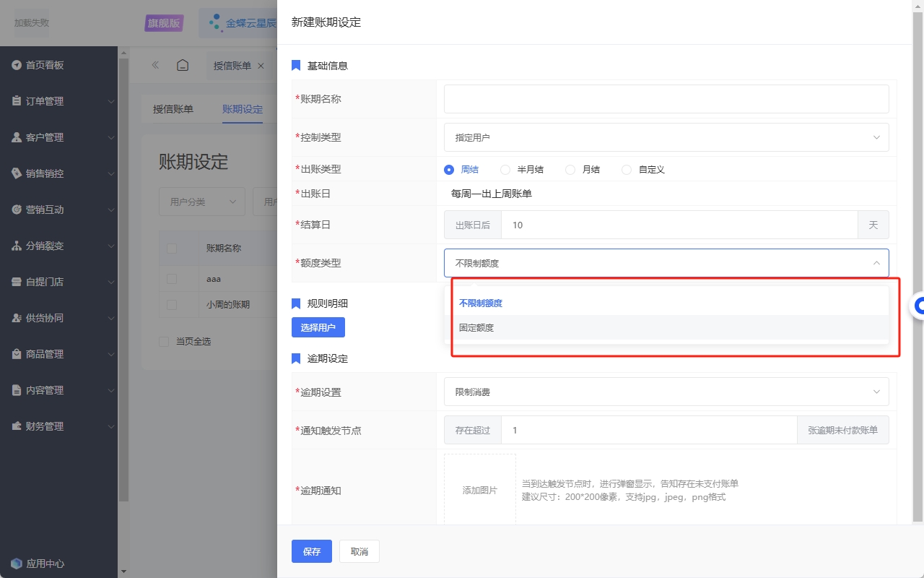Click the 客户管理 person icon
This screenshot has height=578, width=924.
point(17,137)
